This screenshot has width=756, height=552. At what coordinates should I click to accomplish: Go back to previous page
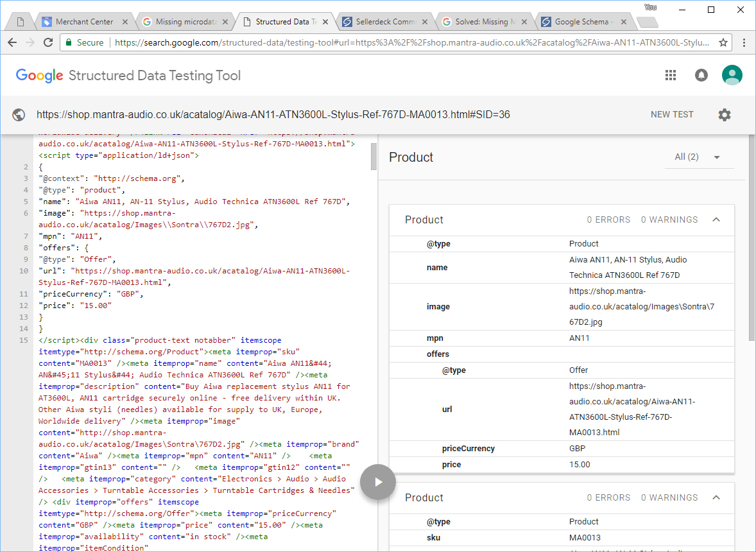(x=12, y=42)
